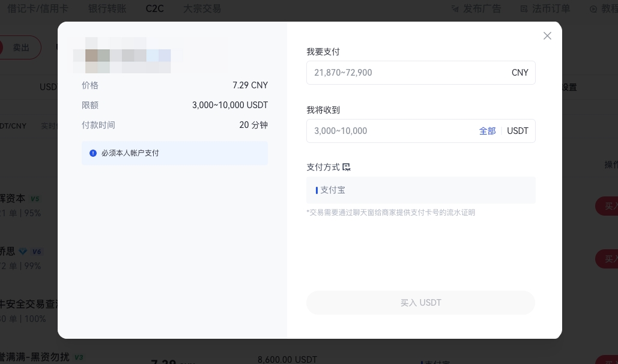Select the 卖出 toggle button
Image resolution: width=618 pixels, height=364 pixels.
click(21, 47)
